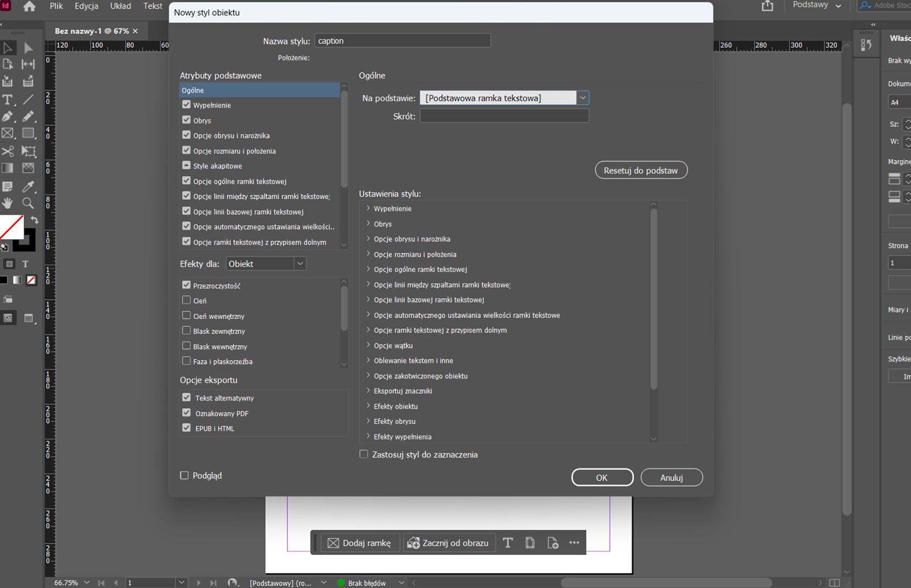Expand the Obrys style setting

point(368,224)
